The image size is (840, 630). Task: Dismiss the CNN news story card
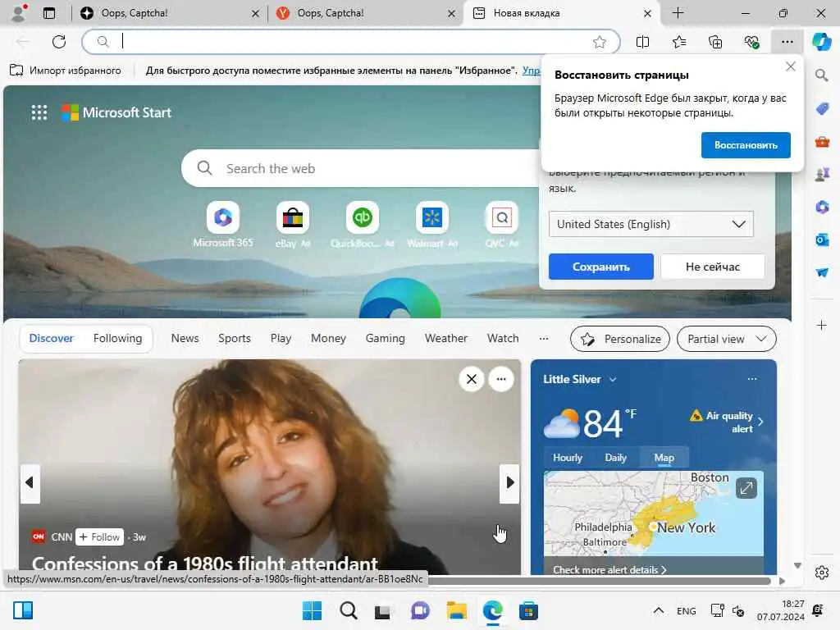tap(472, 379)
